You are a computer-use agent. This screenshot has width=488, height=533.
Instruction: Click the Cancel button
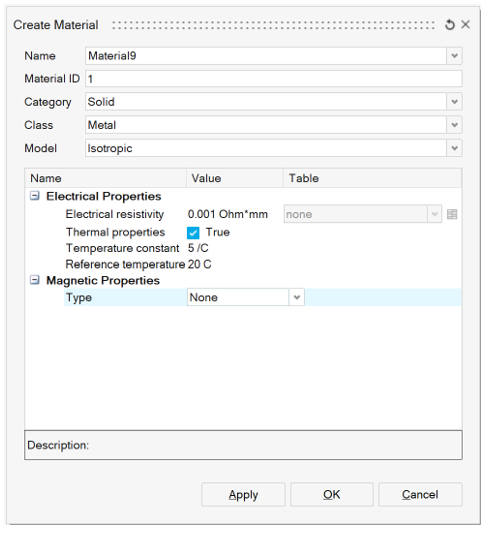(x=420, y=494)
